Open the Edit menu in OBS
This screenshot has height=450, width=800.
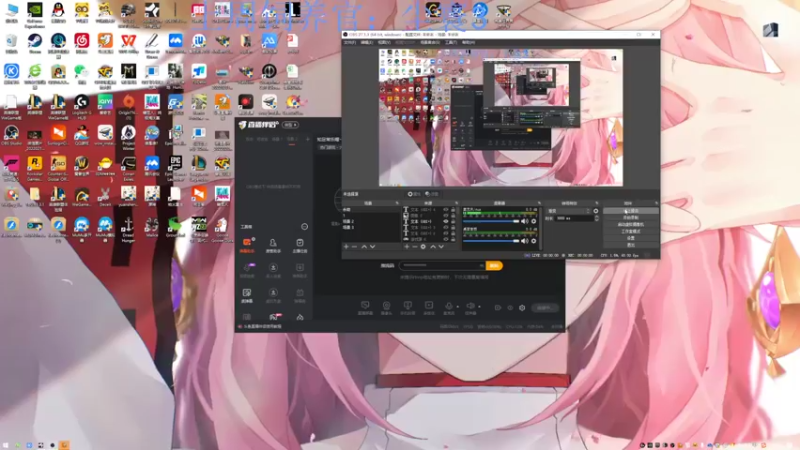click(x=366, y=42)
